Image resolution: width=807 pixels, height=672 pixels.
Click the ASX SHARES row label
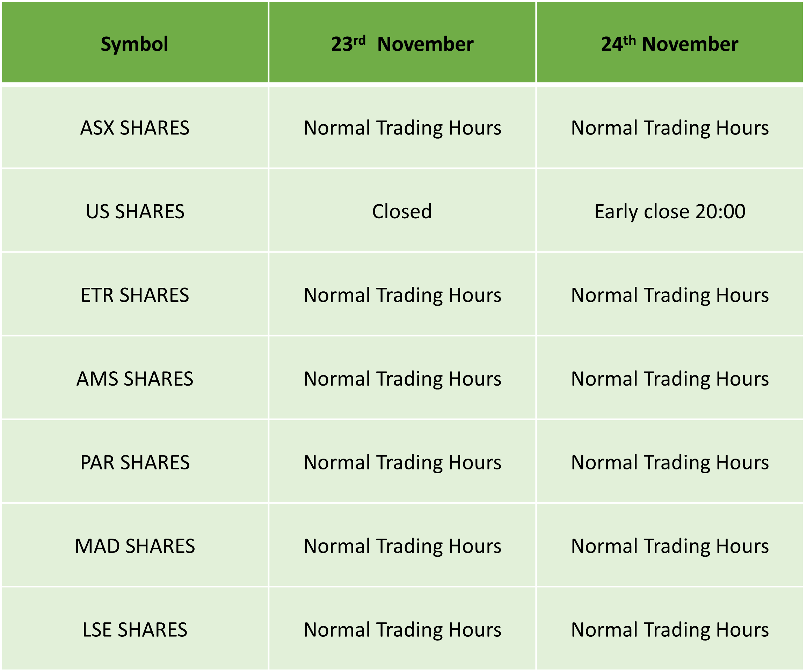coord(135,128)
